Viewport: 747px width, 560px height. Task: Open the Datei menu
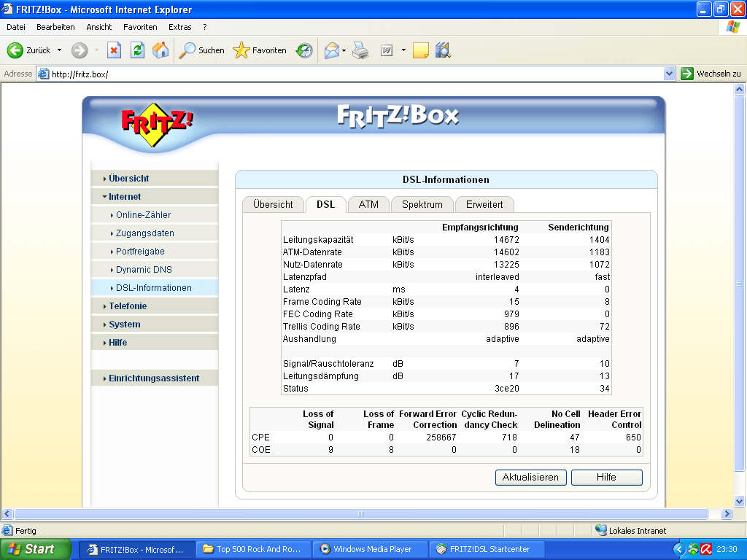click(x=16, y=27)
